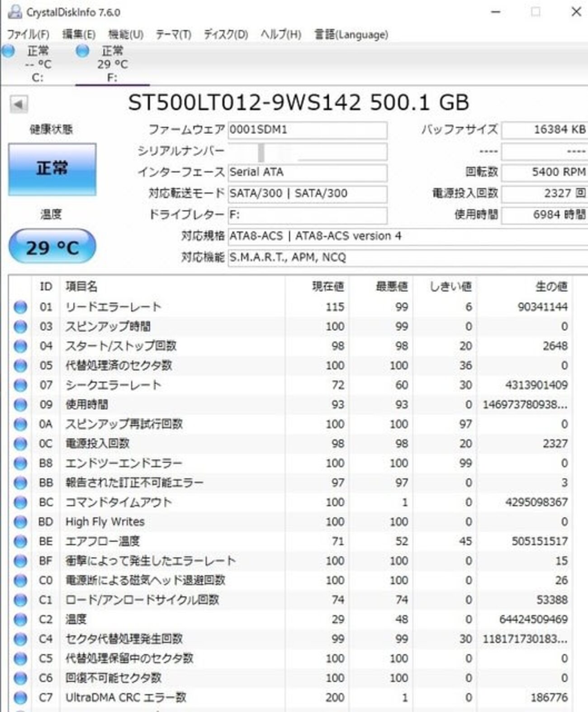Screen dimensions: 588x712
Task: Click status icon for エンドツーエンドエラー row
Action: coord(20,464)
